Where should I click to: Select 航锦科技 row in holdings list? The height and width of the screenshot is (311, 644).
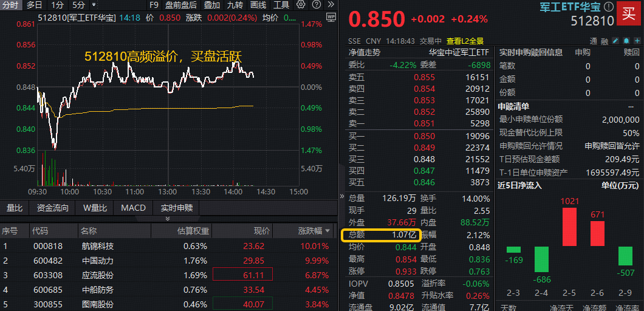[x=97, y=246]
